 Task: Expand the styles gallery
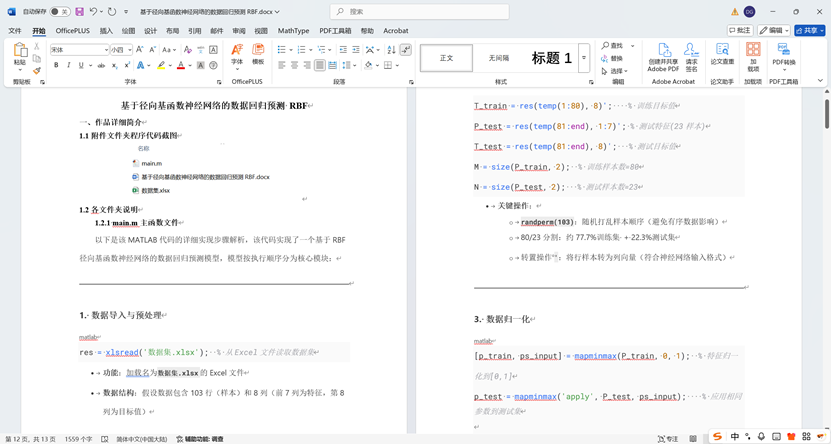[x=584, y=57]
